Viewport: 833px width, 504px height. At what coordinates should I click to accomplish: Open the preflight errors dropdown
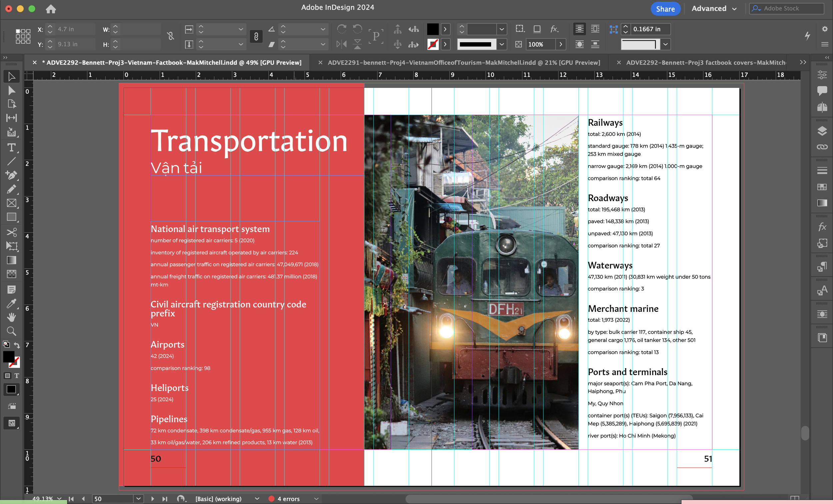(317, 499)
